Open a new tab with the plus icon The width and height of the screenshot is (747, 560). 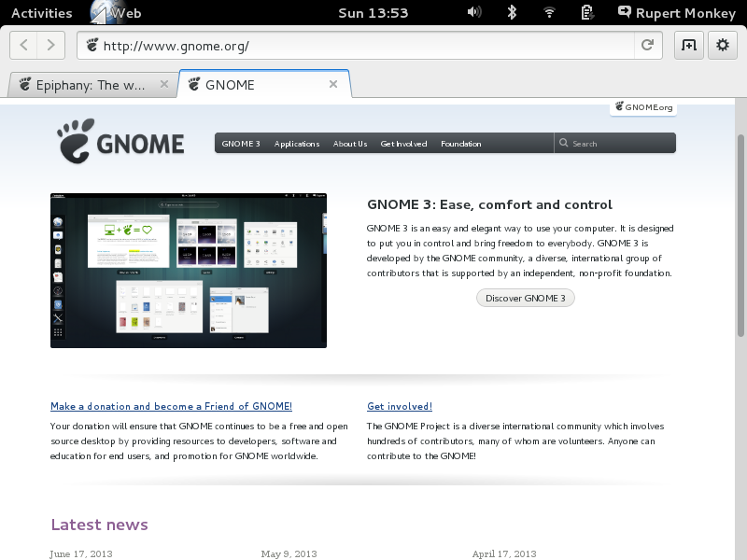(x=689, y=45)
